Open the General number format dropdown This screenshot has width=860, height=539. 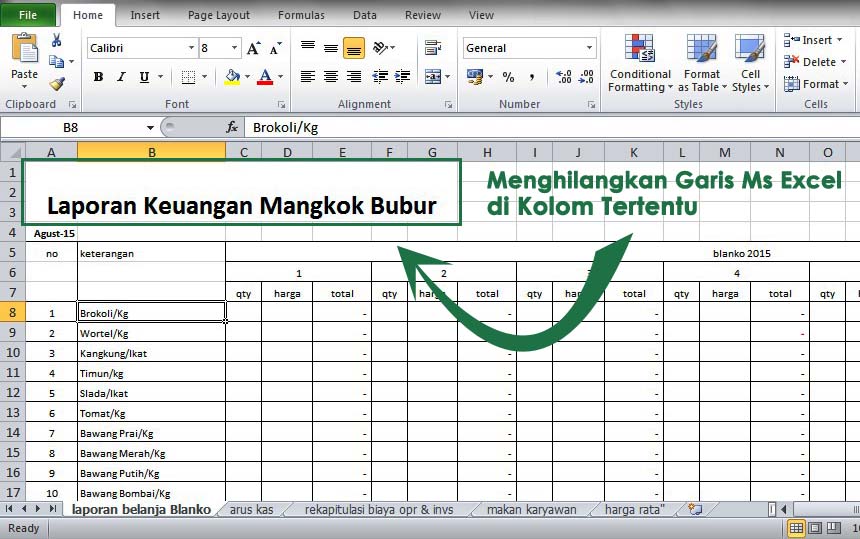[590, 48]
